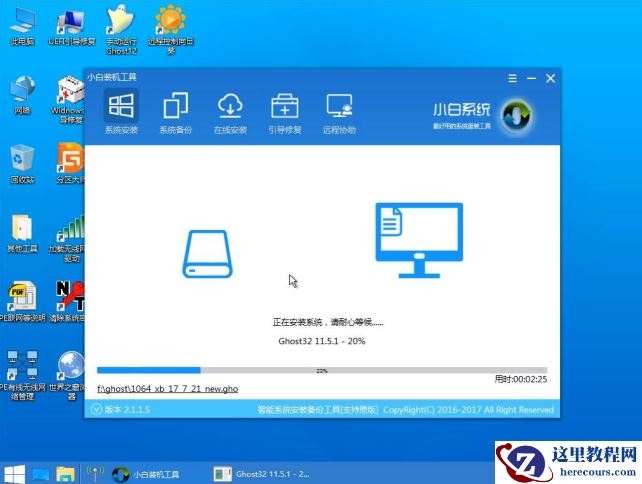This screenshot has height=484, width=642.
Task: Switch to the 在线安装 cloud download tab
Action: [230, 113]
